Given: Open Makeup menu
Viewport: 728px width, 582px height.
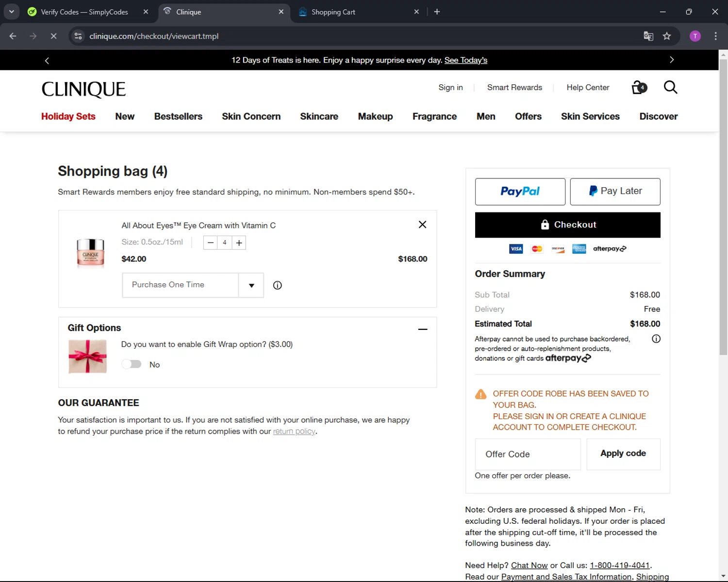Looking at the screenshot, I should pos(375,116).
